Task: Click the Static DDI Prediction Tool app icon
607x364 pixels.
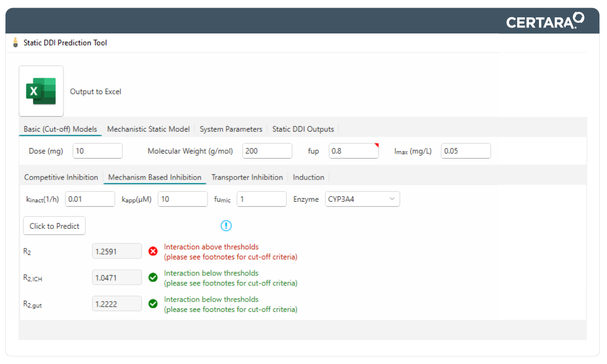Action: click(15, 43)
